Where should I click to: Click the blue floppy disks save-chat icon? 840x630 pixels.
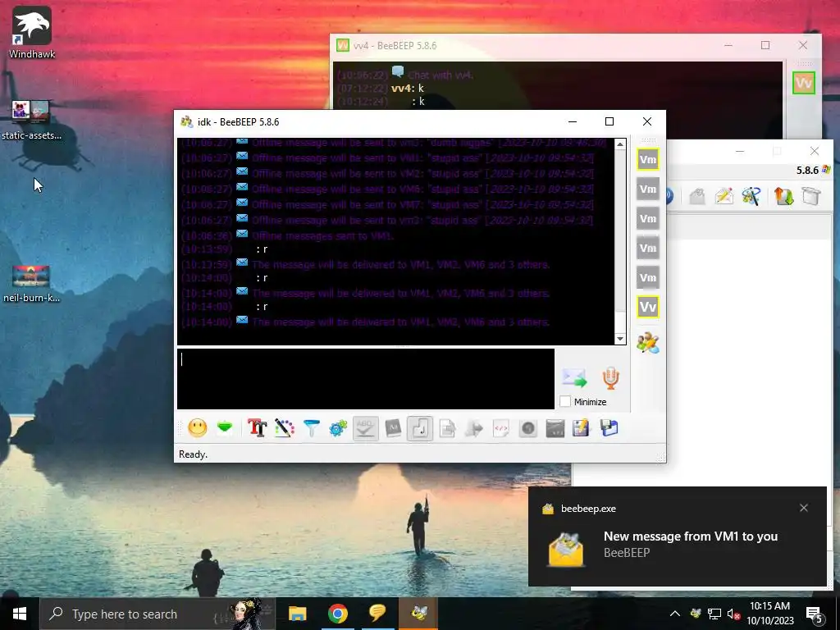pos(609,428)
